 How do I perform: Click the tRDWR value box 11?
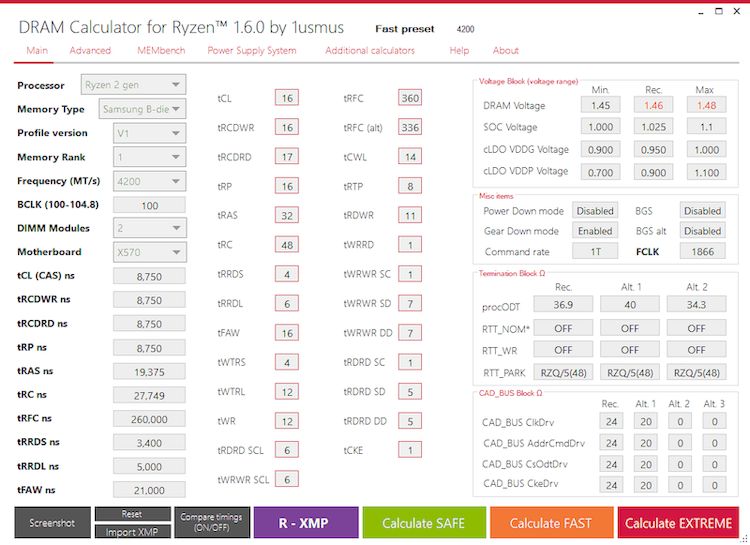[x=410, y=215]
